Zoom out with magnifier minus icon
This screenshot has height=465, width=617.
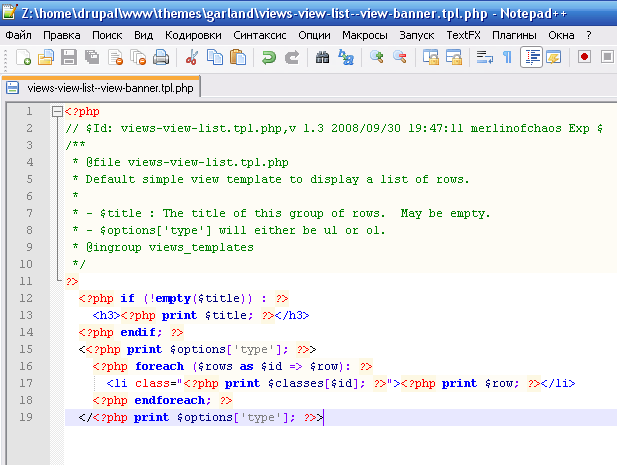click(399, 57)
